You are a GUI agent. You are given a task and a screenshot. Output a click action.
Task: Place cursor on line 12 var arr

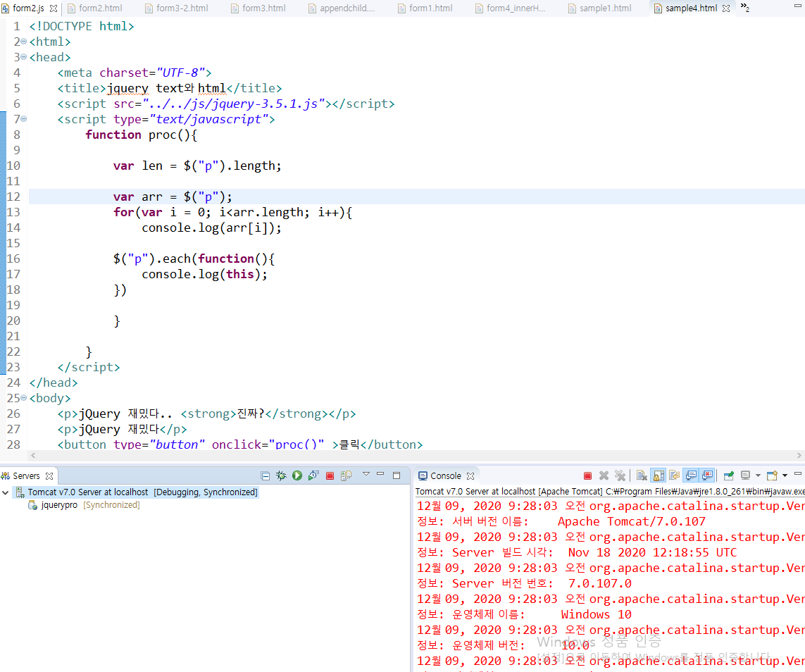(173, 197)
